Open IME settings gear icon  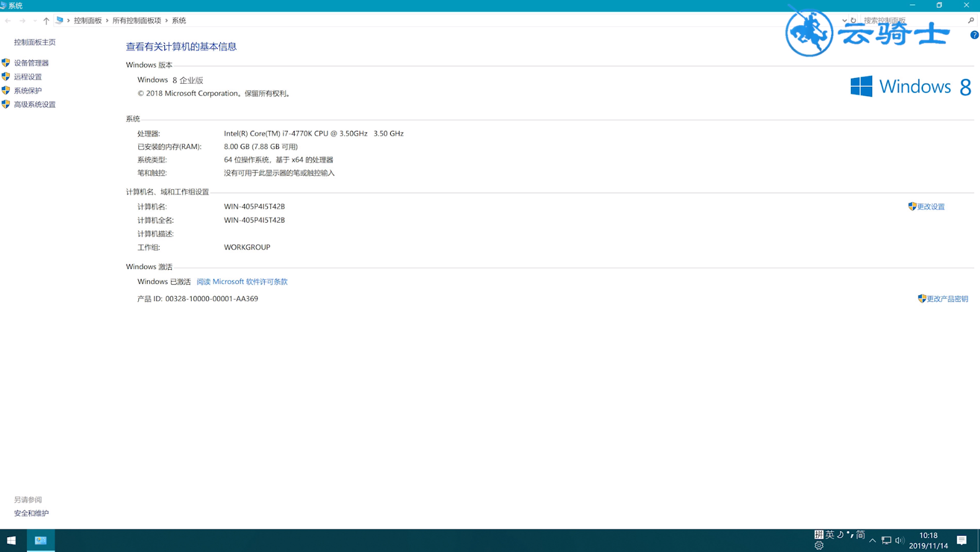(x=819, y=546)
